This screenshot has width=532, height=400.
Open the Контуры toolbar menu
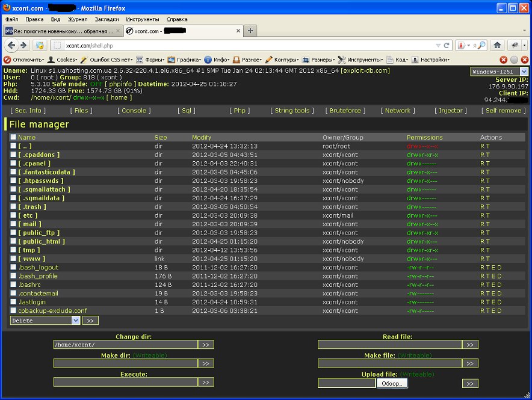pyautogui.click(x=282, y=60)
